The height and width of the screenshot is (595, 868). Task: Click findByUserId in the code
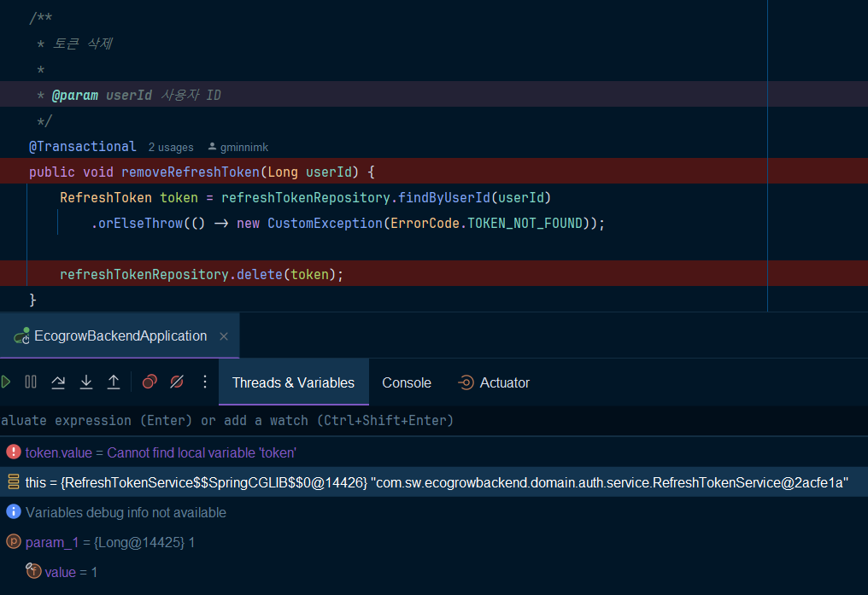coord(444,197)
